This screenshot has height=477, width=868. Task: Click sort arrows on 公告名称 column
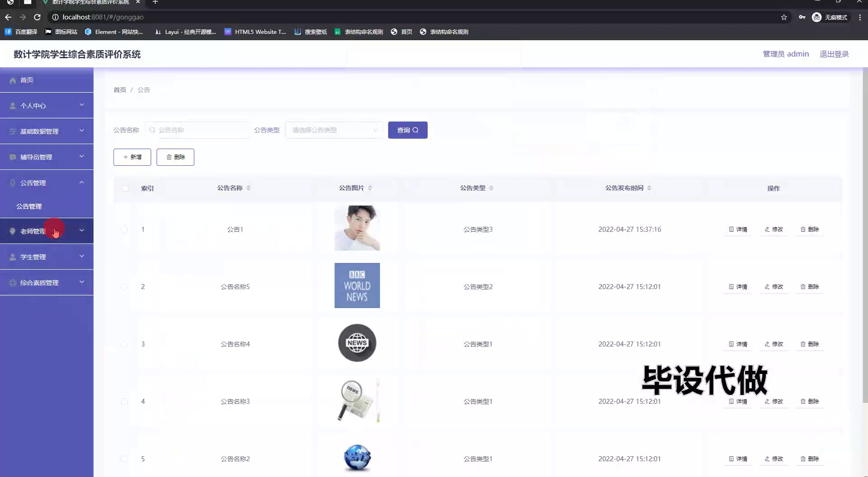click(x=249, y=188)
